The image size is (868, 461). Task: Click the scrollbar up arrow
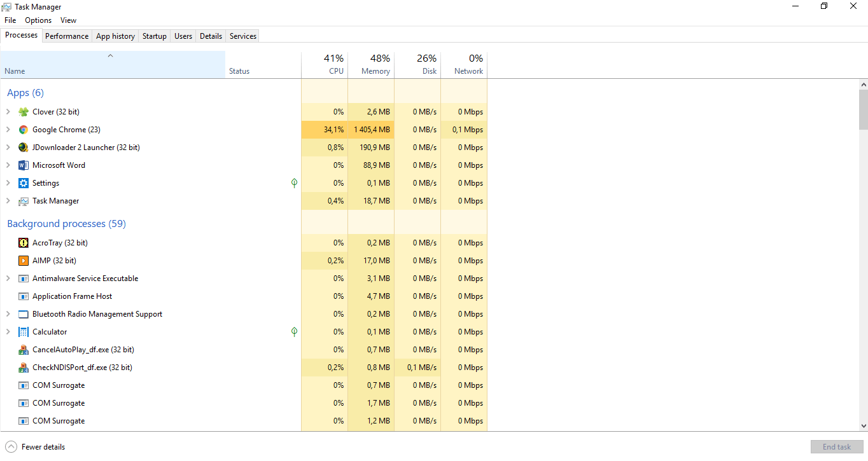pyautogui.click(x=864, y=83)
